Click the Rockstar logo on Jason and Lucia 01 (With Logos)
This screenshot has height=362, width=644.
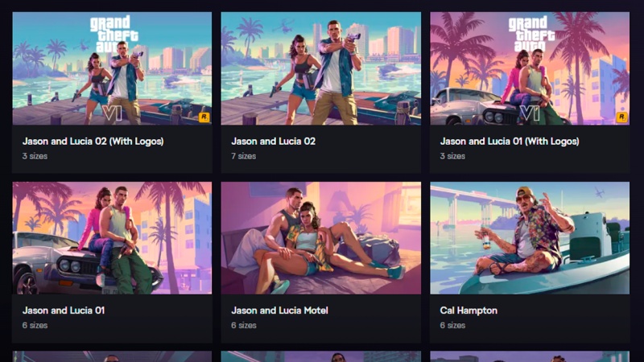[x=621, y=117]
